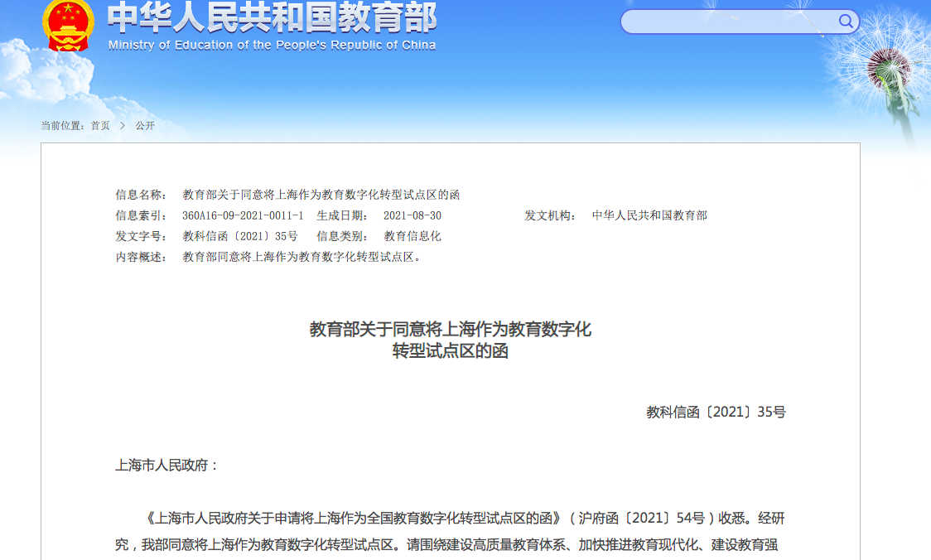Click the 中华人民共和国教育部 site title banner
This screenshot has width=931, height=560.
click(x=272, y=17)
